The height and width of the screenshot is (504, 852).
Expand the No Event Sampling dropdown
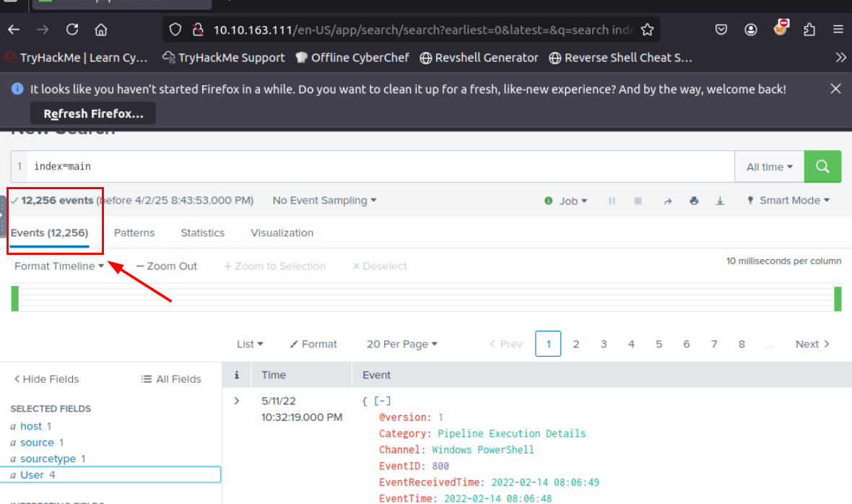click(324, 201)
